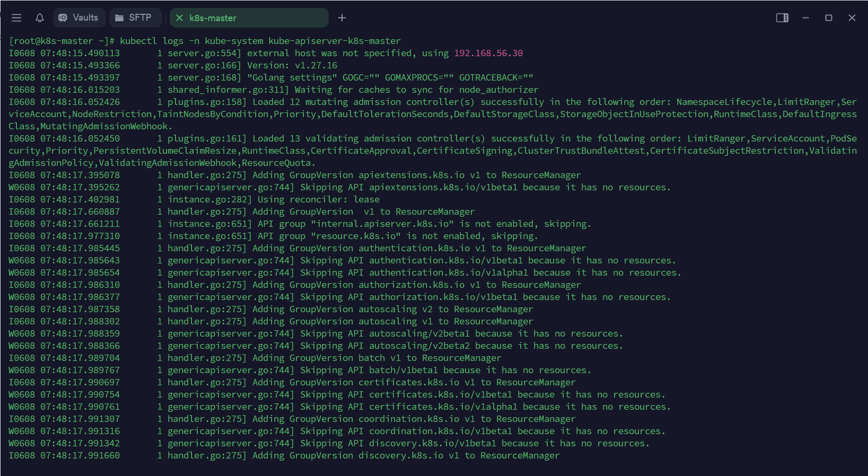
Task: Click the 'Version: v1.27.16' log text
Action: 292,65
